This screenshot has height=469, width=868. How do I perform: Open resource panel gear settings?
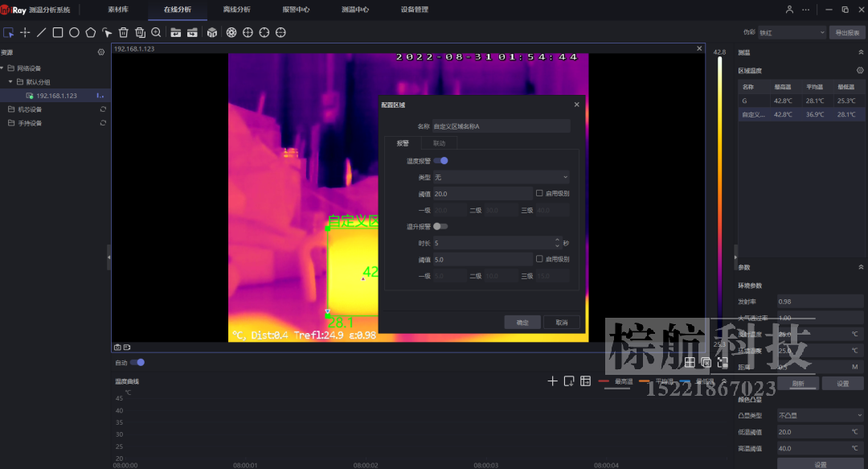coord(100,52)
